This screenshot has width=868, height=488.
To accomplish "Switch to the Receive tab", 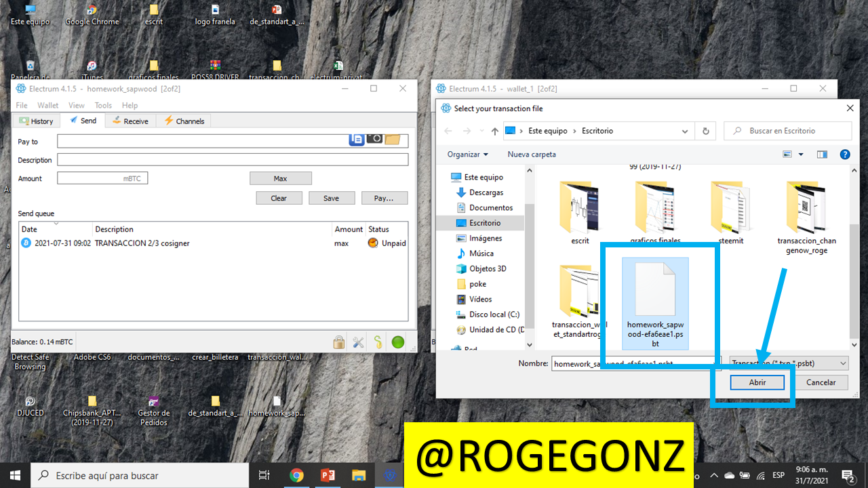I will point(130,121).
